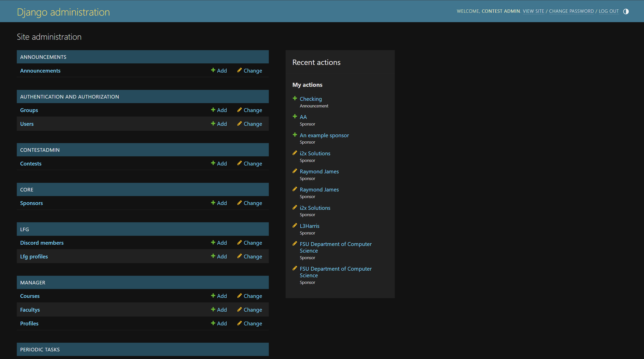The image size is (644, 359).
Task: Click the plus icon to add Lfg profiles
Action: pos(213,256)
